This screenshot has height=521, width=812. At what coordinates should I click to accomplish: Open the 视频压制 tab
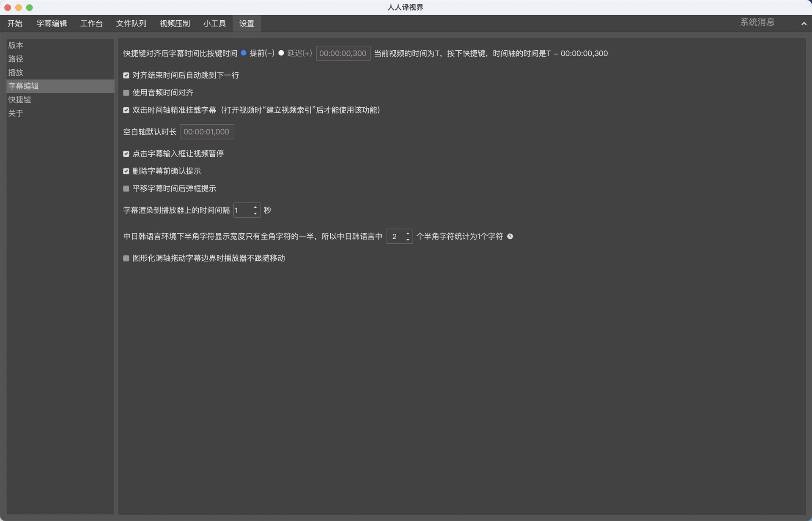[175, 24]
